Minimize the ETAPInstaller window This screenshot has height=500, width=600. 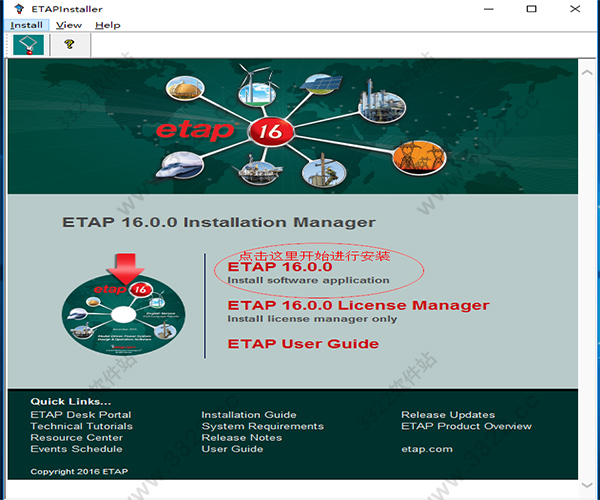coord(489,9)
